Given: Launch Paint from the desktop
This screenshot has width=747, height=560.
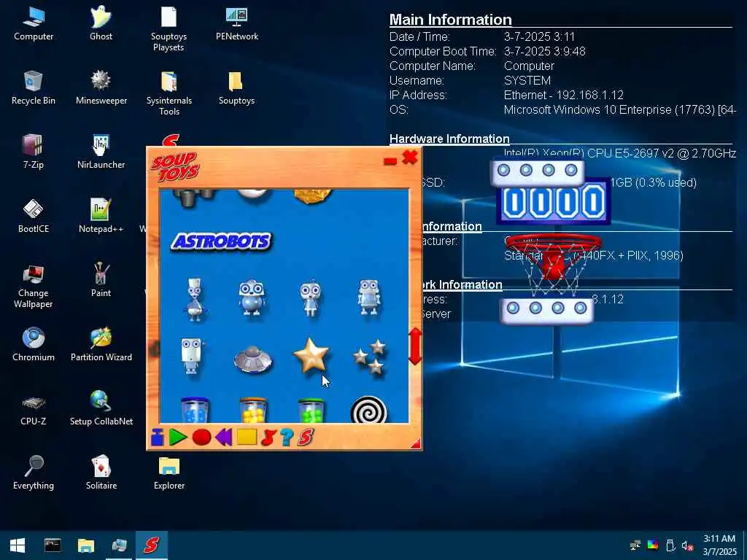Looking at the screenshot, I should tap(101, 281).
